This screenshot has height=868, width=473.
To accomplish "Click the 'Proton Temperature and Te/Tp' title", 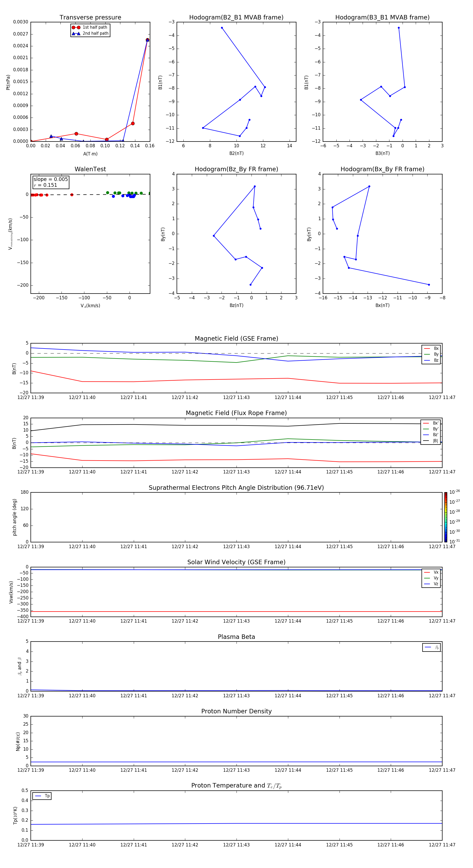I will pos(236,785).
